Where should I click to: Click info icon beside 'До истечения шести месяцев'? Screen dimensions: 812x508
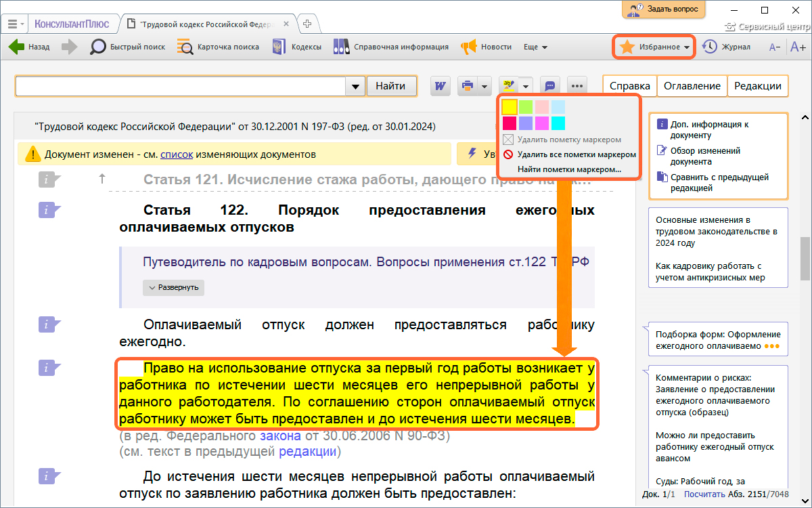click(x=49, y=476)
